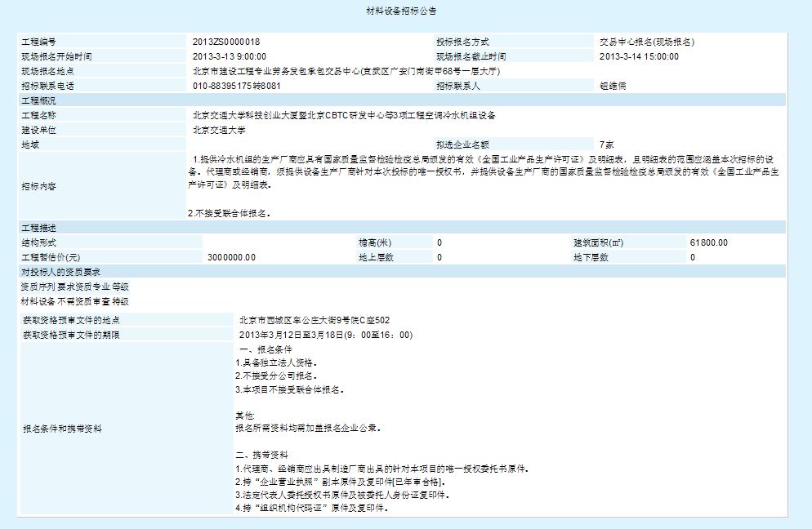This screenshot has width=812, height=529.
Task: Select condition 3.本项目不接受联合体报名
Action: (289, 389)
